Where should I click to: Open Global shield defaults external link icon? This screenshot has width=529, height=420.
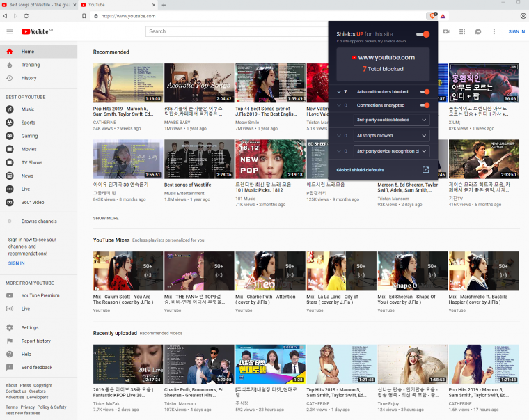pyautogui.click(x=425, y=170)
